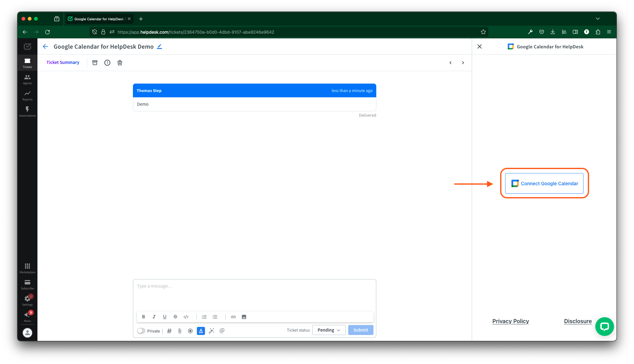This screenshot has height=364, width=634.
Task: Open browser library icon
Action: point(564,32)
